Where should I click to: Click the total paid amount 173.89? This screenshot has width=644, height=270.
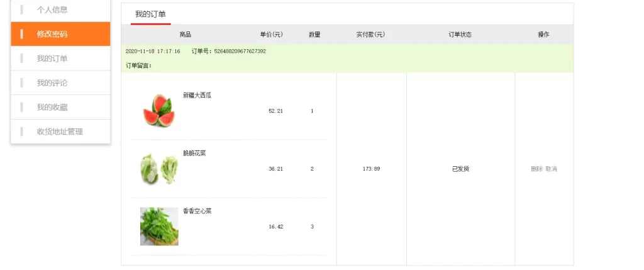point(371,169)
